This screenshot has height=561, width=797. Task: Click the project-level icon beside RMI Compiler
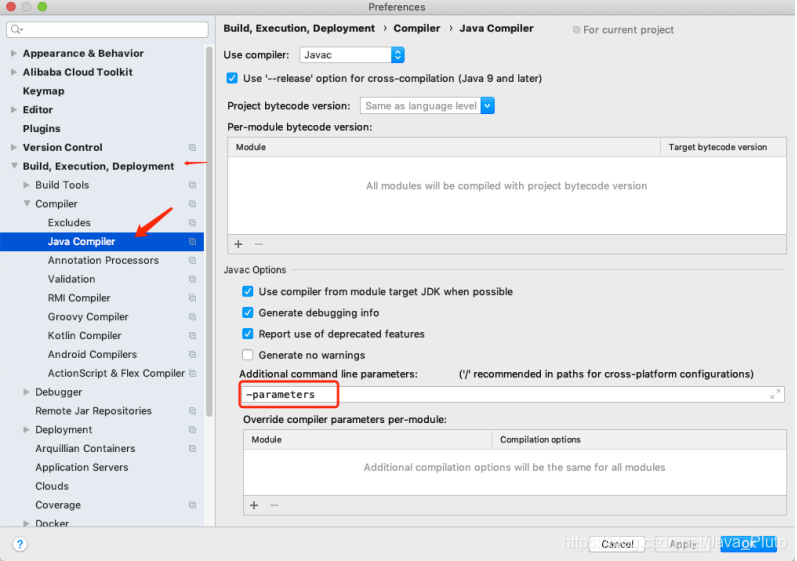coord(193,298)
